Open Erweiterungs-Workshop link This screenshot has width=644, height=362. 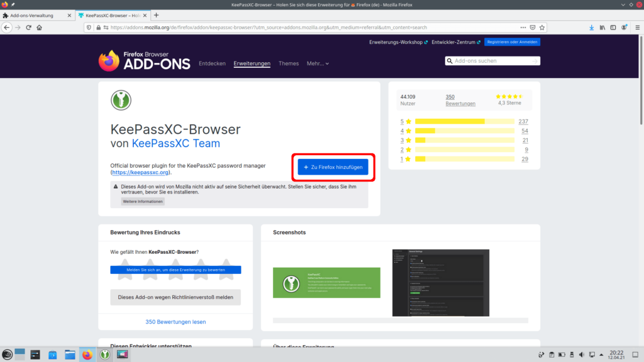(398, 42)
